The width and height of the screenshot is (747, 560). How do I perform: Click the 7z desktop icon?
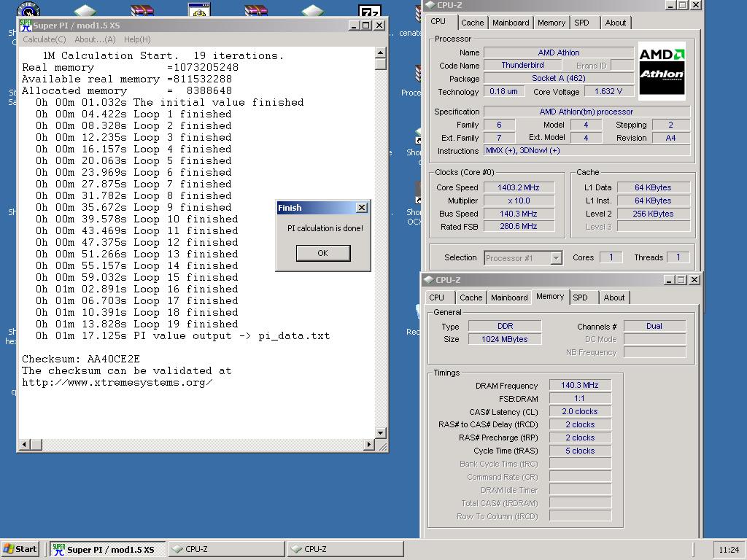tap(370, 10)
